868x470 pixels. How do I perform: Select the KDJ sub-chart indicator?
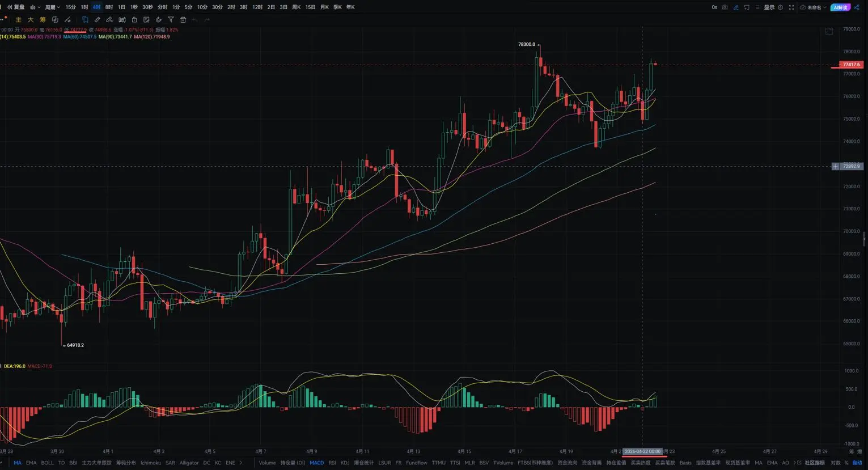pyautogui.click(x=345, y=463)
